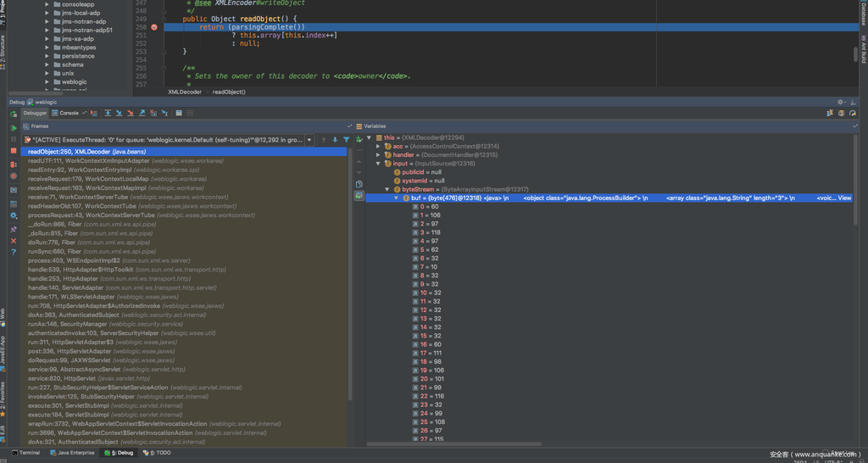Click the Step Into debugger icon
The image size is (868, 463).
[120, 113]
